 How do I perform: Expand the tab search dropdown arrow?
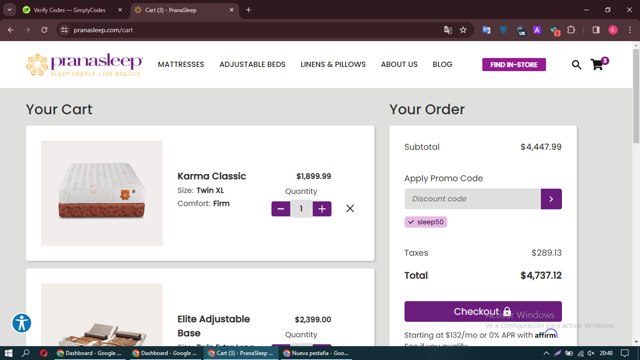point(9,10)
